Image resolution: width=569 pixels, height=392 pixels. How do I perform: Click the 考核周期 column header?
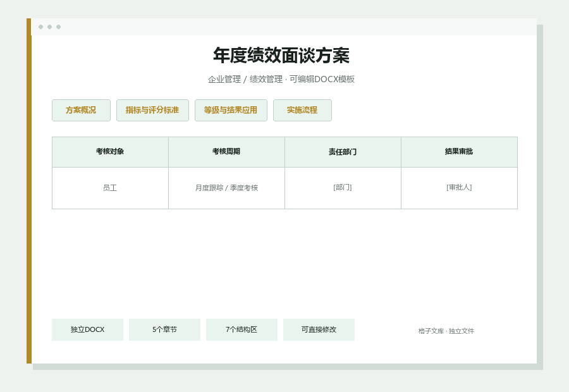226,152
